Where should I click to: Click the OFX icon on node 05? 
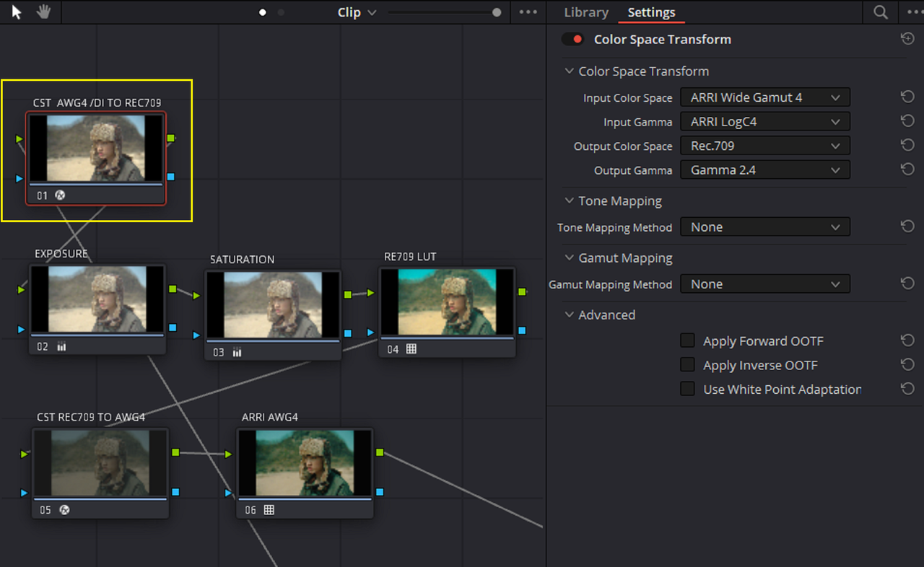(x=64, y=510)
